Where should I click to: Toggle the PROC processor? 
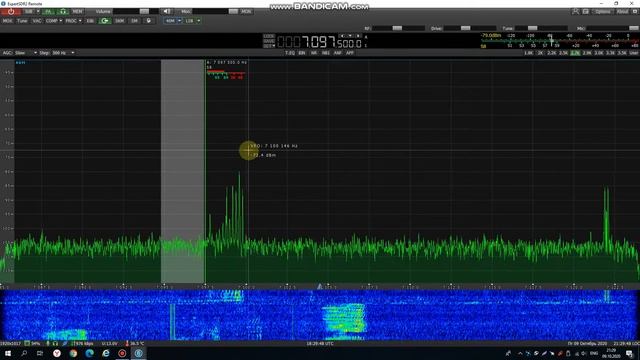71,20
